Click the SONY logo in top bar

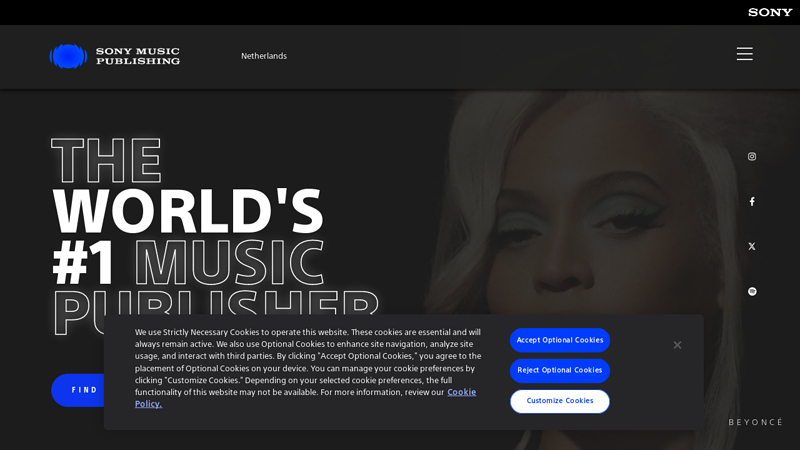(770, 12)
